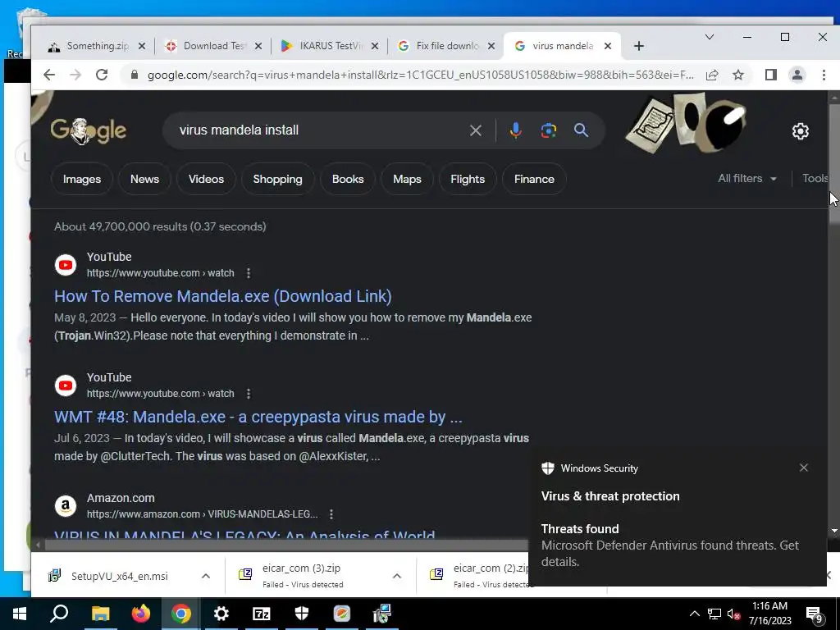Open Settings gear in the taskbar

221,614
